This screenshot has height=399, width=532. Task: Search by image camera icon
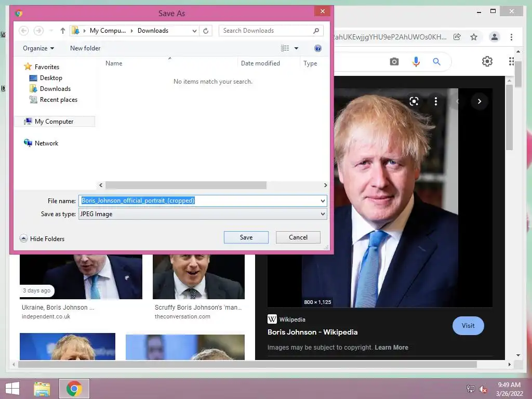click(x=394, y=62)
